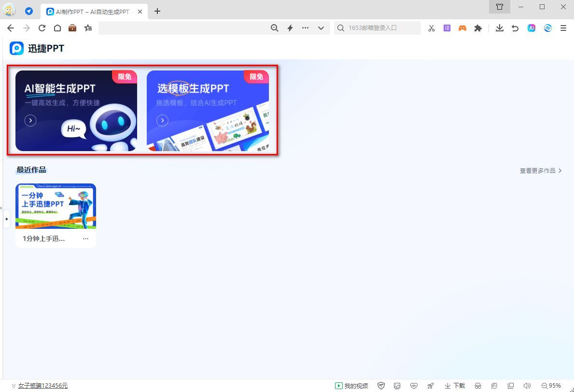The image size is (574, 392).
Task: Open the downloads arrow toolbar icon
Action: (x=500, y=28)
